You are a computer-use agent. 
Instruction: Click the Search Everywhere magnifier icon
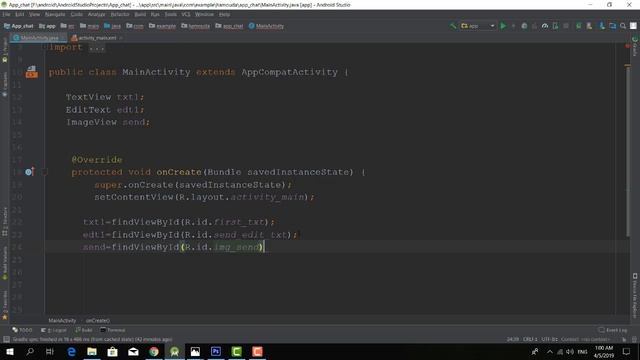(623, 26)
